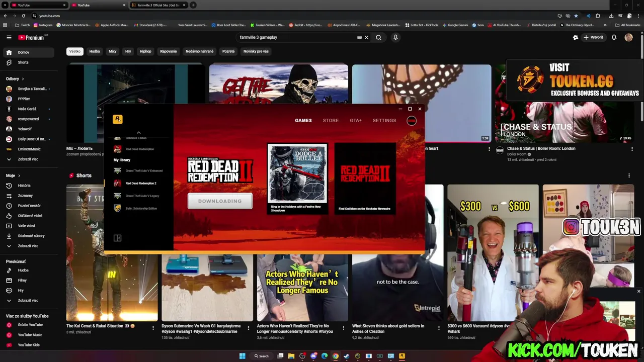Image resolution: width=644 pixels, height=362 pixels.
Task: Open GTA+ tab in Rockstar launcher
Action: [356, 121]
